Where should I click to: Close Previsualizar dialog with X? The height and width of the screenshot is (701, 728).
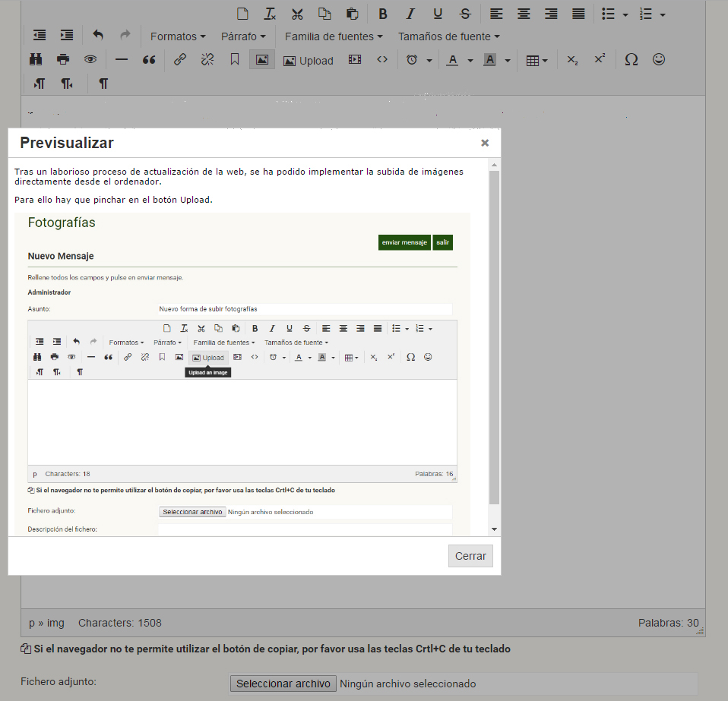tap(485, 143)
